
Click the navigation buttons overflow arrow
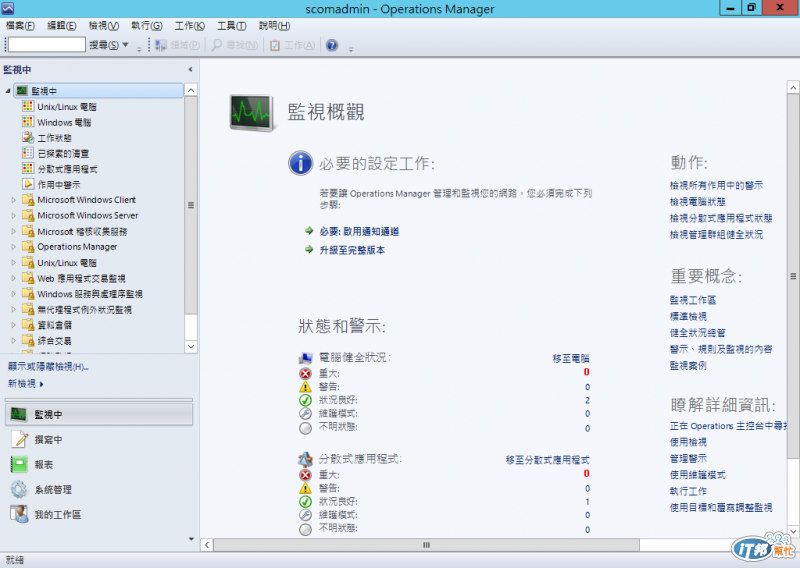(x=191, y=538)
